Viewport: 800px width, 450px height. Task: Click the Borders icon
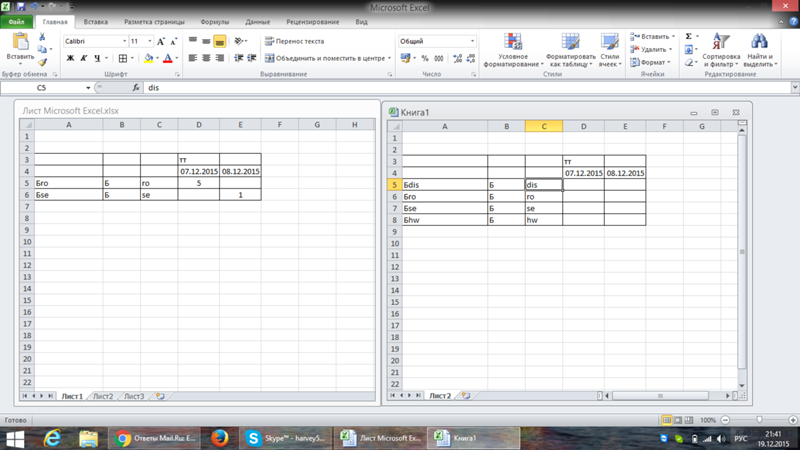122,58
